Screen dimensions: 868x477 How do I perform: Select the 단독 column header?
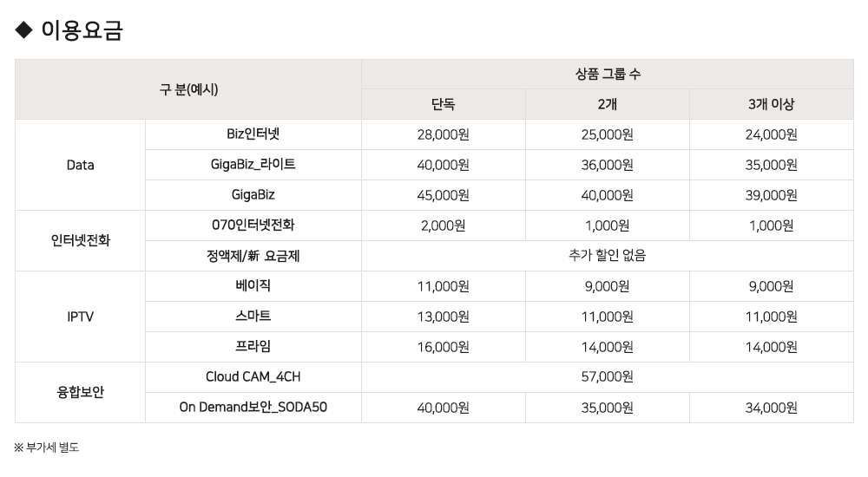point(443,105)
